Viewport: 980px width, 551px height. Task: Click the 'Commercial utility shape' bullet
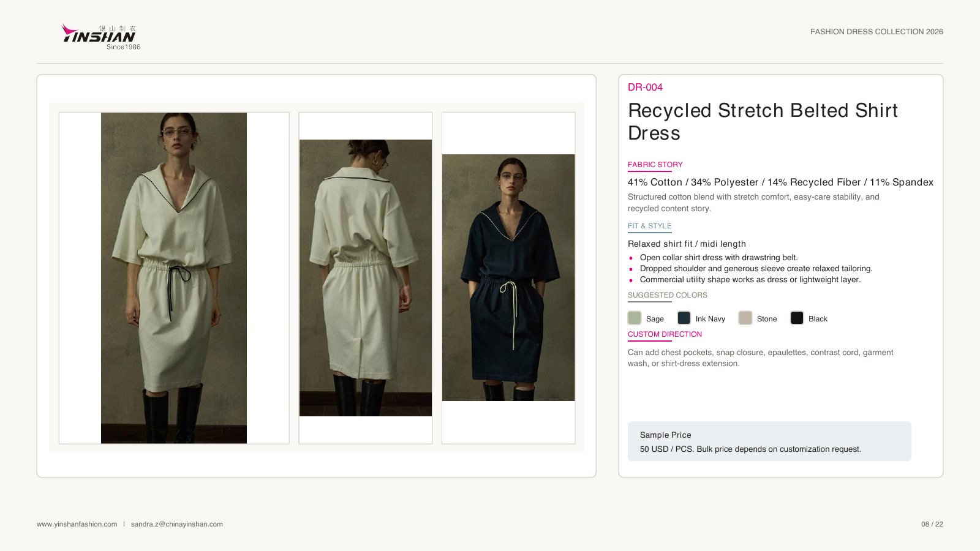click(750, 280)
